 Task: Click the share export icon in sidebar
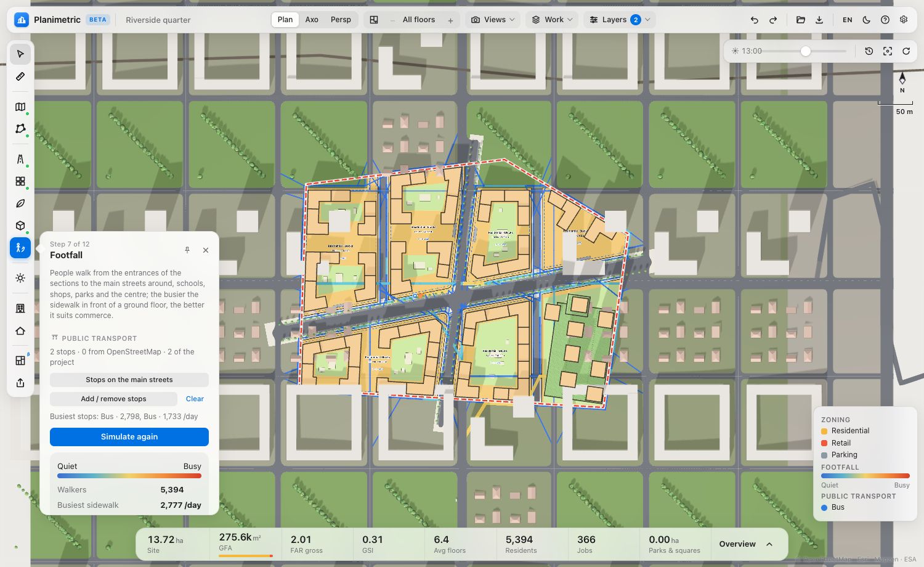[20, 383]
